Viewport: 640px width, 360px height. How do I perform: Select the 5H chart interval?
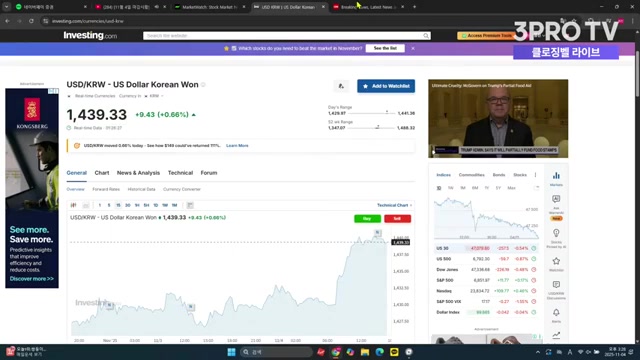point(146,205)
